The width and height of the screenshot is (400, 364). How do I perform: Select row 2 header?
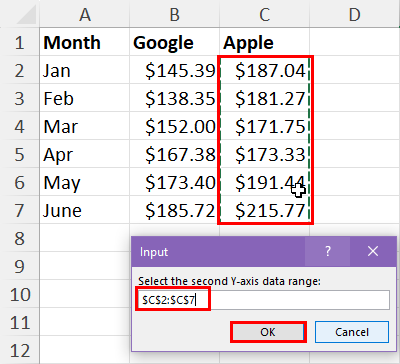pyautogui.click(x=20, y=71)
